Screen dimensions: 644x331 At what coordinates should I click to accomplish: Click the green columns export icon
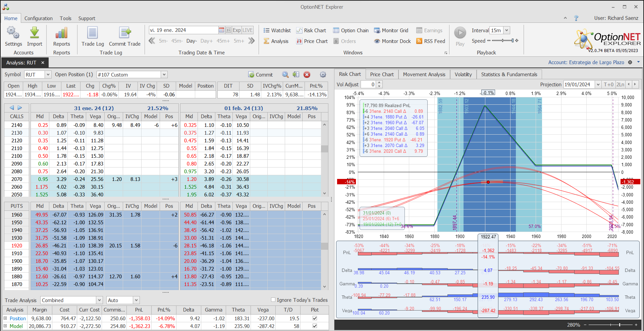[296, 75]
